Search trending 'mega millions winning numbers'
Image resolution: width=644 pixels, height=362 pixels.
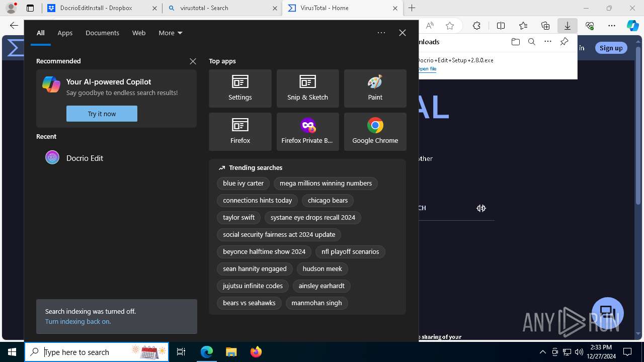pos(326,184)
